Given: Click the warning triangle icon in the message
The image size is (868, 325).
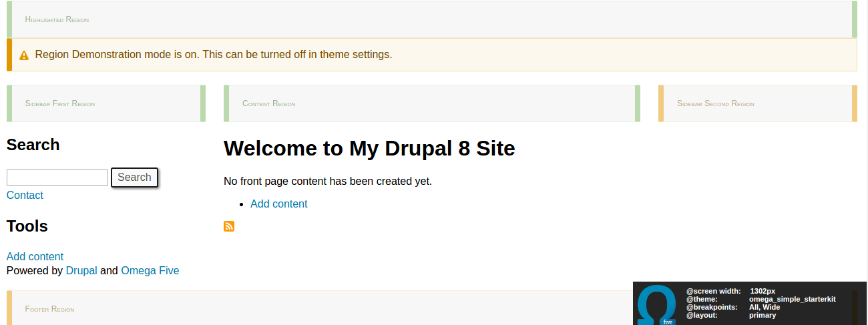Looking at the screenshot, I should point(24,55).
